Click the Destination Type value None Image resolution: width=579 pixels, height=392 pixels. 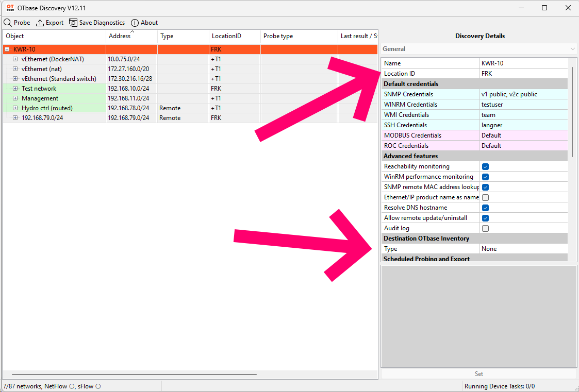pos(523,249)
